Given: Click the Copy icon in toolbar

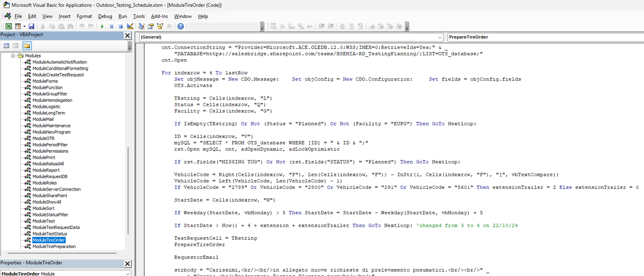Looking at the screenshot, I should (51, 26).
